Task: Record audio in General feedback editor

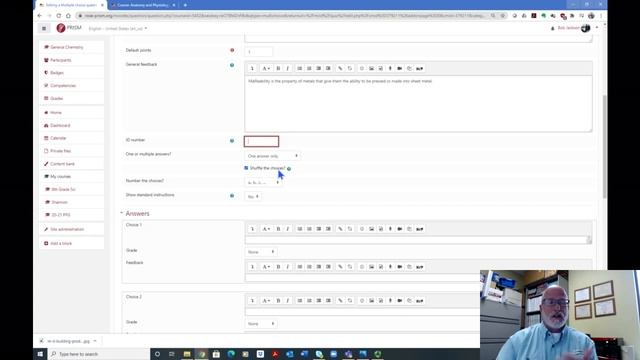Action: click(390, 68)
